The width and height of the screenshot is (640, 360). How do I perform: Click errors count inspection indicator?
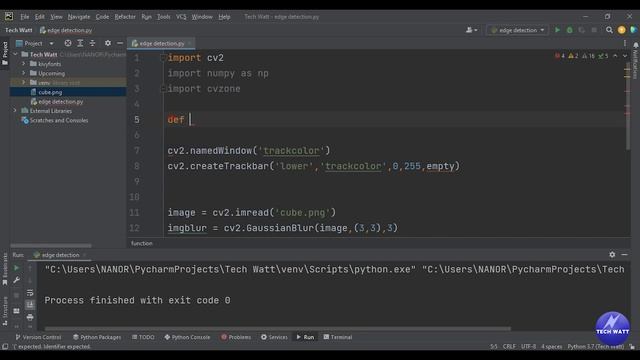(560, 56)
